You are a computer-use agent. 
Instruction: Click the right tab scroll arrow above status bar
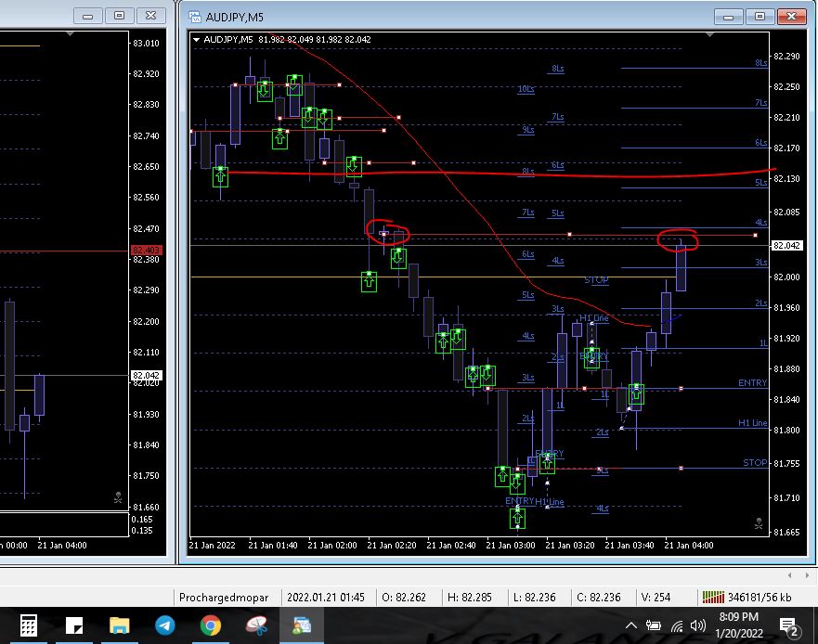tap(807, 575)
